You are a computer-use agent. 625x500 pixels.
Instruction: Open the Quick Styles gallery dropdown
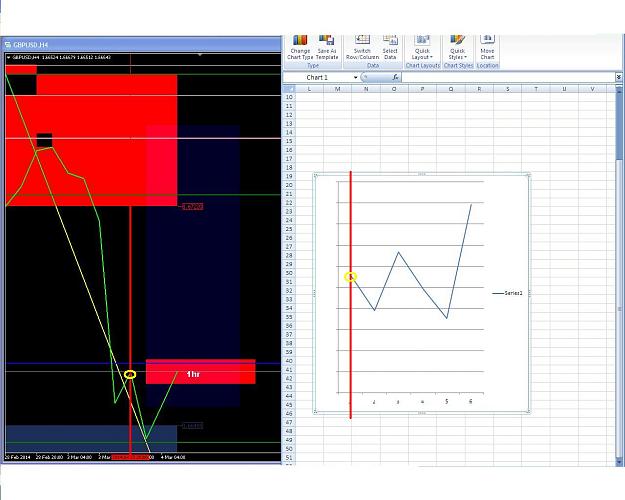[x=458, y=47]
